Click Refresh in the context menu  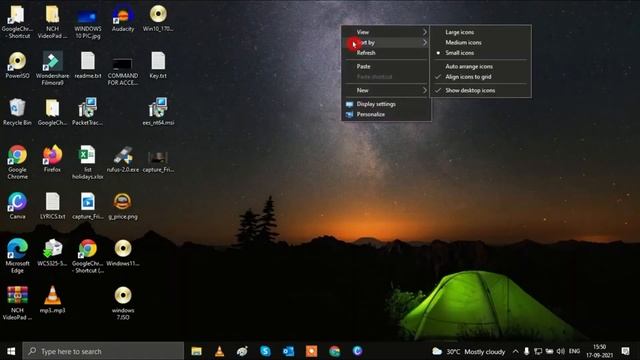click(x=386, y=53)
